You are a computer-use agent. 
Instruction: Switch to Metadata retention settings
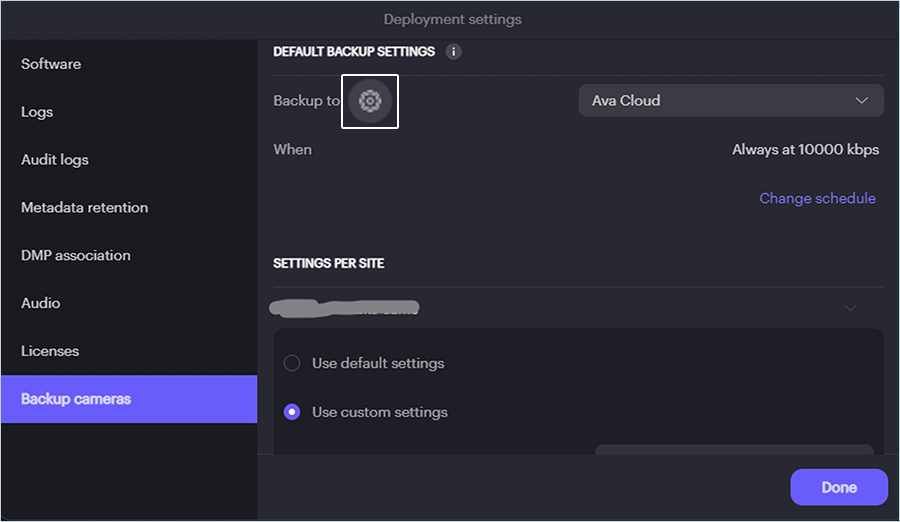coord(84,208)
